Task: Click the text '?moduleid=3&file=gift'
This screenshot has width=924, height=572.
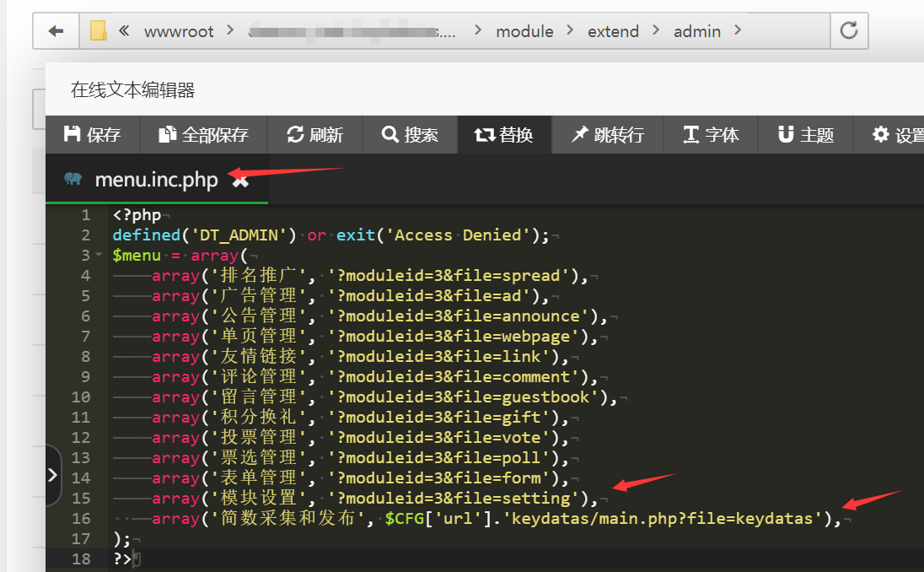Action: pos(439,417)
